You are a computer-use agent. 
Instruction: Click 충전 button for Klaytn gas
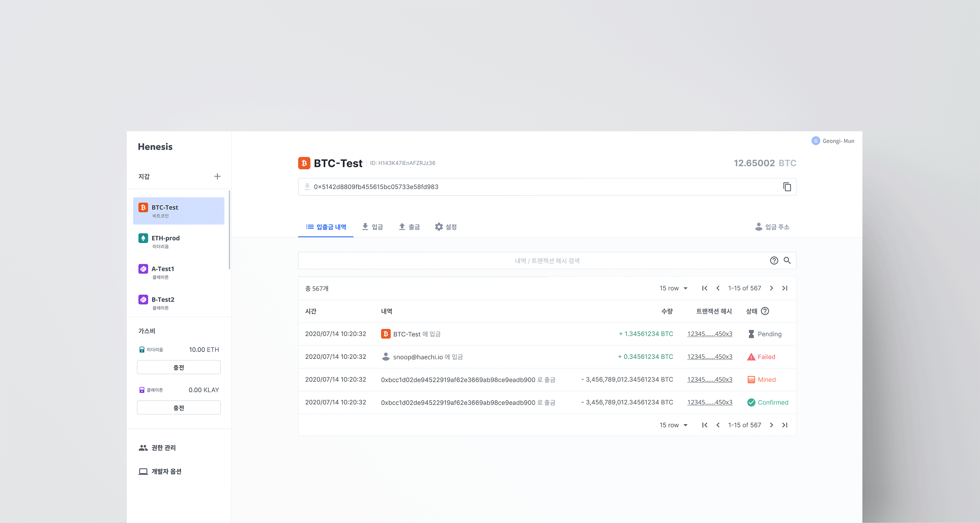(x=178, y=408)
